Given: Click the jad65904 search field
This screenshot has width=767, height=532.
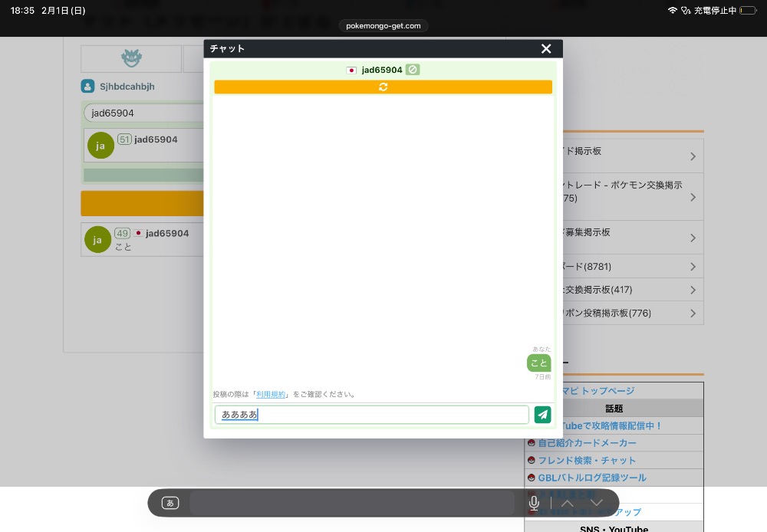Looking at the screenshot, I should point(142,113).
